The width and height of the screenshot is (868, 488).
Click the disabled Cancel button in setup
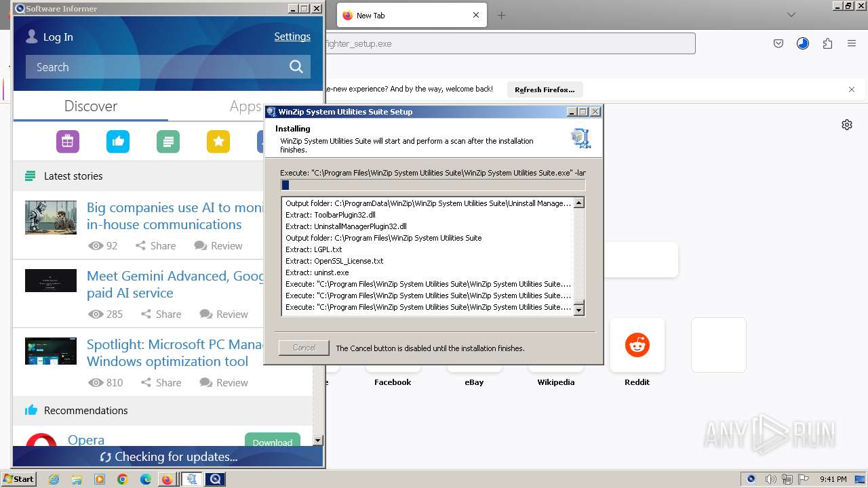click(x=304, y=348)
